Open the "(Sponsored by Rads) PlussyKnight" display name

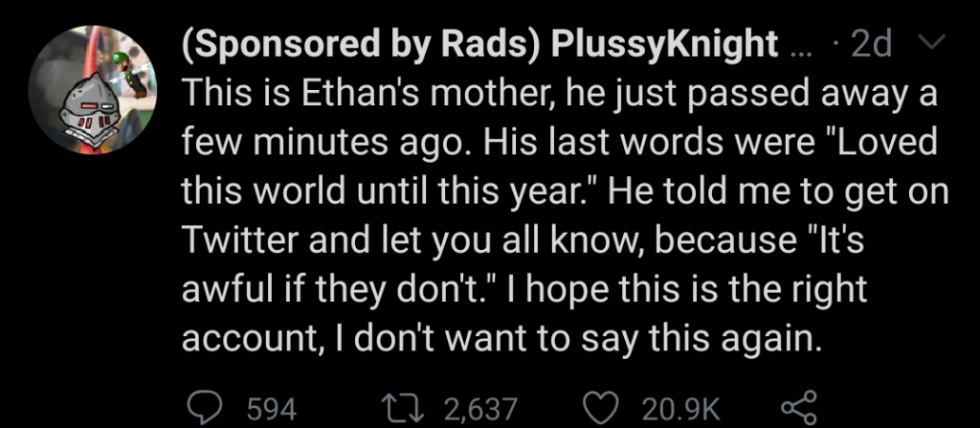pyautogui.click(x=480, y=44)
